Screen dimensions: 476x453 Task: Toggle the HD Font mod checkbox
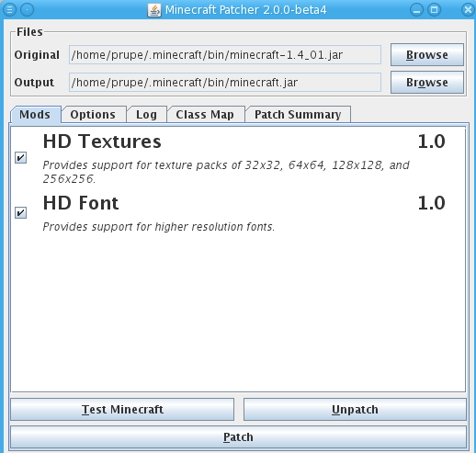point(21,212)
